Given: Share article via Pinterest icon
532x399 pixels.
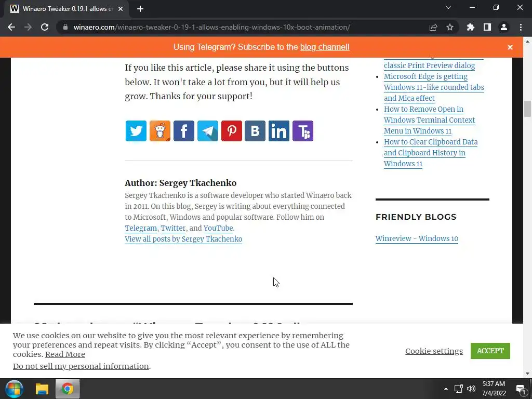Looking at the screenshot, I should click(232, 130).
